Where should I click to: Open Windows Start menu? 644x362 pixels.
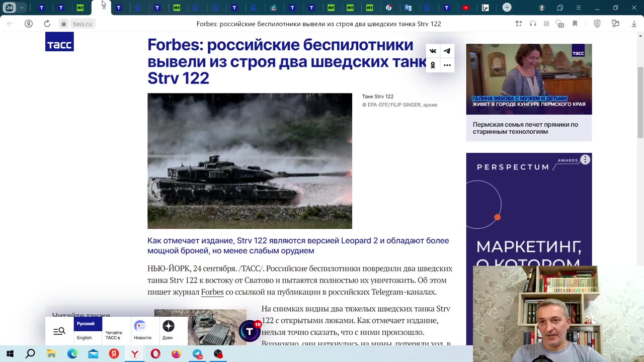point(10,354)
